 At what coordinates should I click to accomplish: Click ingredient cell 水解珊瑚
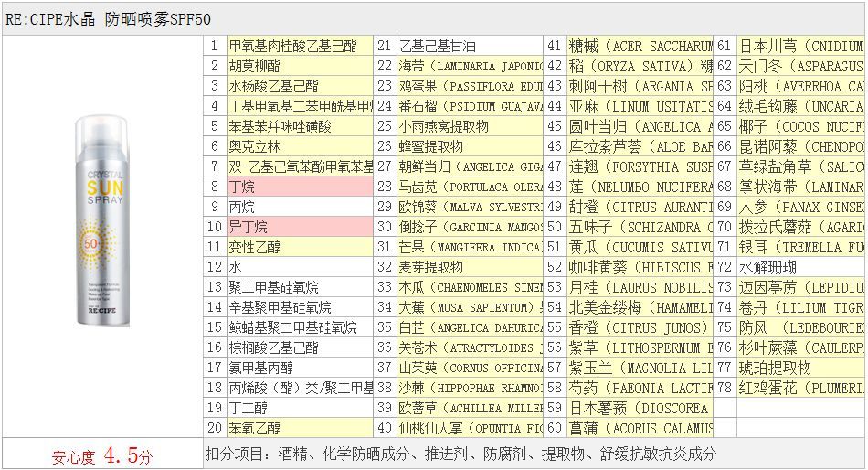[800, 267]
